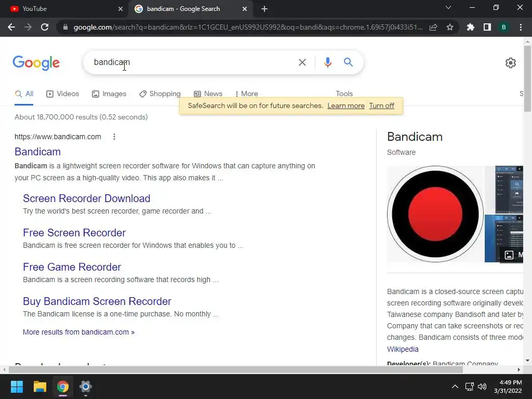Open the Bandicam main result link

coord(37,152)
